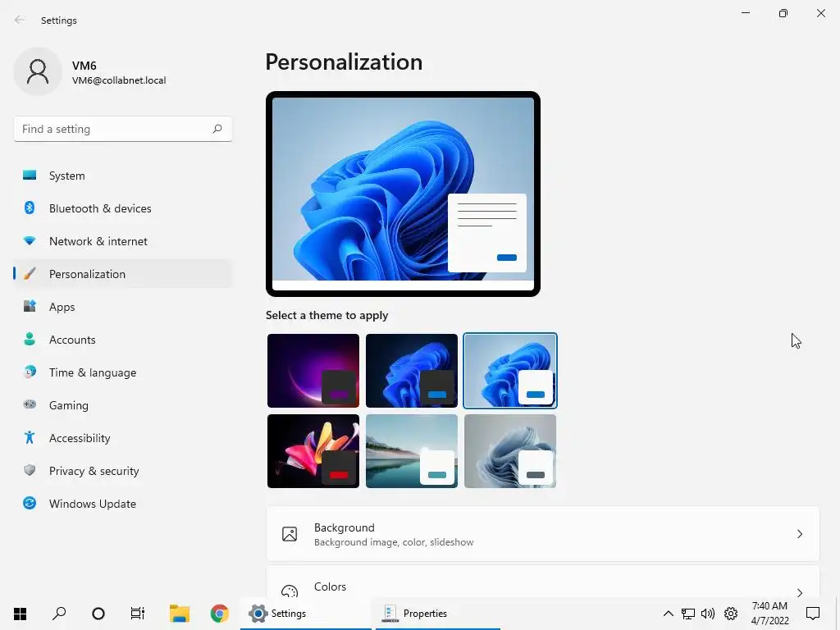Apply the dark blue bloom theme

coord(412,371)
